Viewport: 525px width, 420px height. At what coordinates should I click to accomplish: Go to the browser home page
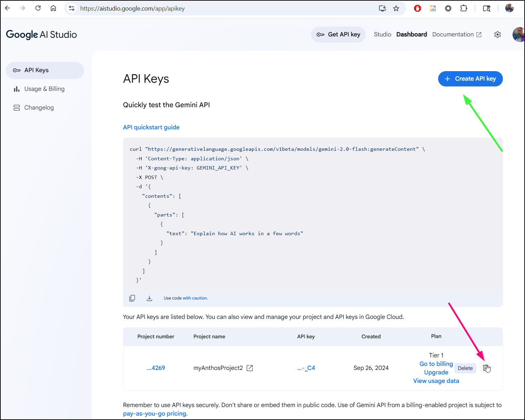[x=53, y=8]
